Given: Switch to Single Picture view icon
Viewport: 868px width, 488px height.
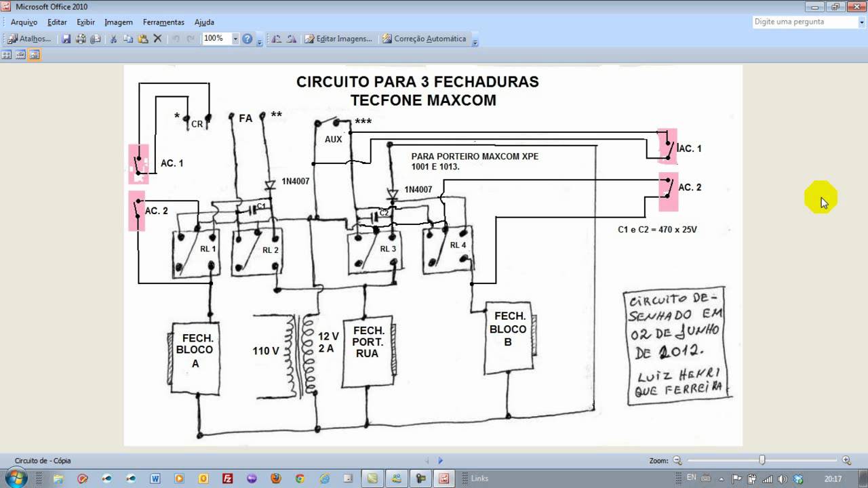Looking at the screenshot, I should pyautogui.click(x=34, y=55).
